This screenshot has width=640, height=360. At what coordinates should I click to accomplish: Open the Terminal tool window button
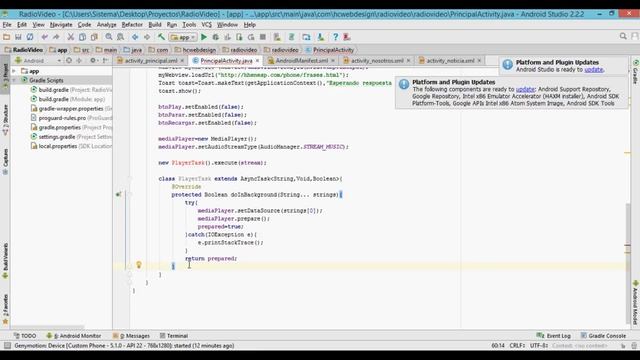pyautogui.click(x=174, y=336)
